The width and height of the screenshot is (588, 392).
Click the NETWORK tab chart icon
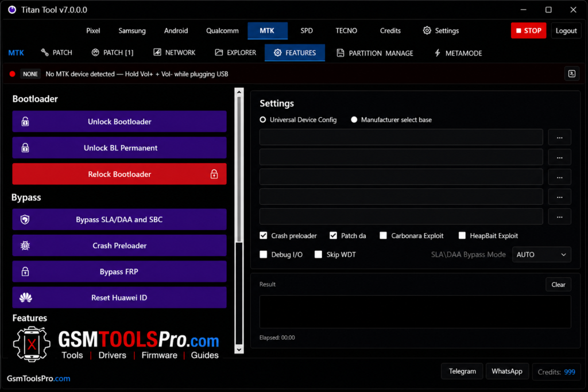[x=157, y=52]
